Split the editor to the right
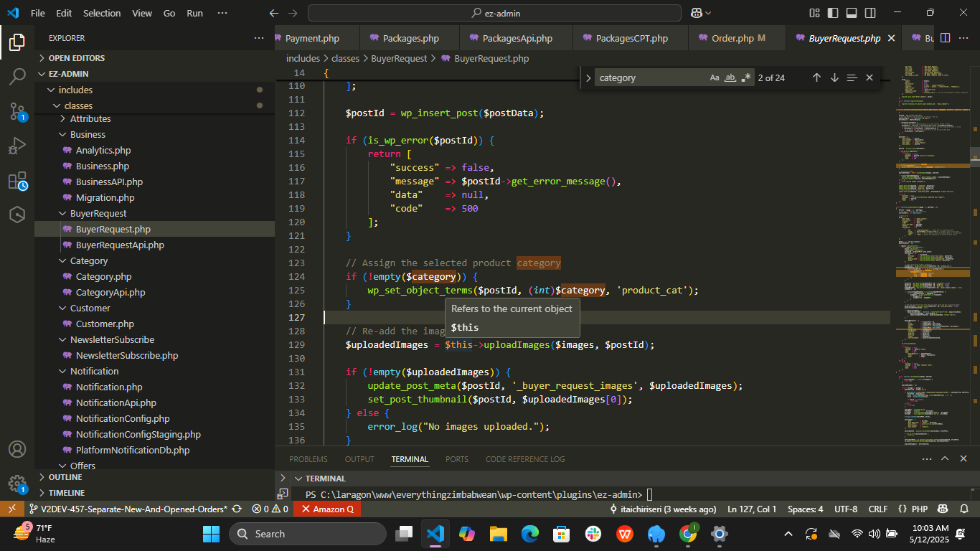The width and height of the screenshot is (980, 551). point(945,38)
